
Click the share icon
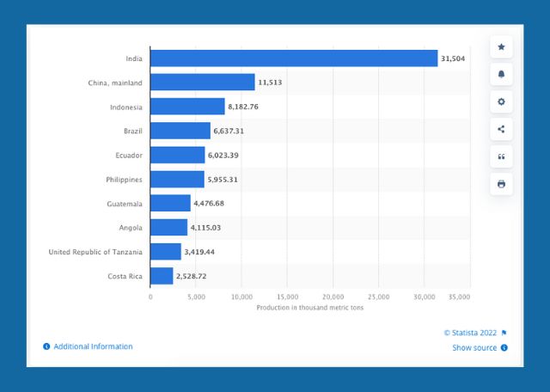click(x=501, y=129)
